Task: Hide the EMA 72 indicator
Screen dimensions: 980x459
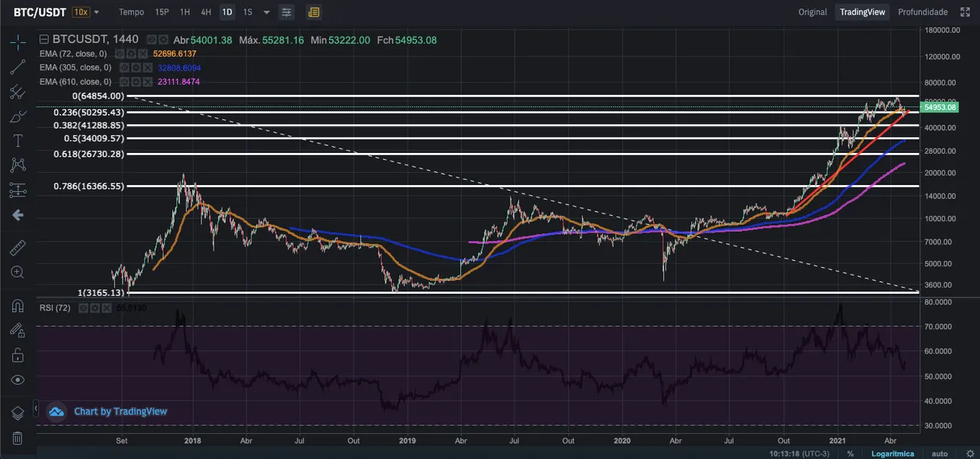Action: pyautogui.click(x=119, y=54)
